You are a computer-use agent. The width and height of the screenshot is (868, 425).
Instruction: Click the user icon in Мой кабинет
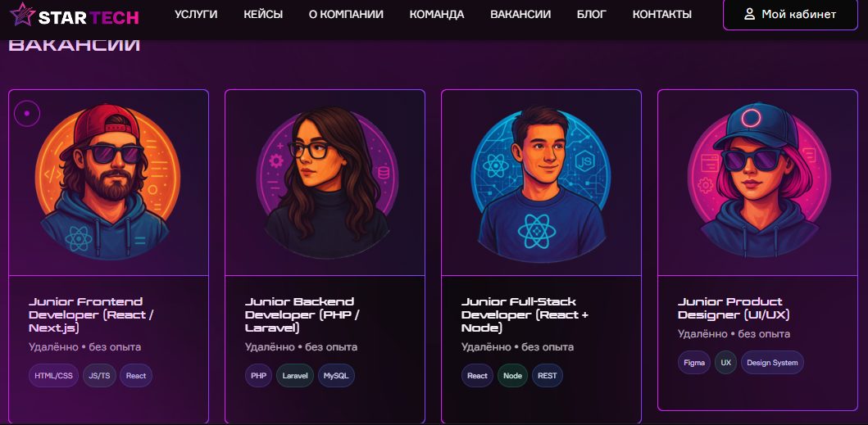[x=749, y=15]
